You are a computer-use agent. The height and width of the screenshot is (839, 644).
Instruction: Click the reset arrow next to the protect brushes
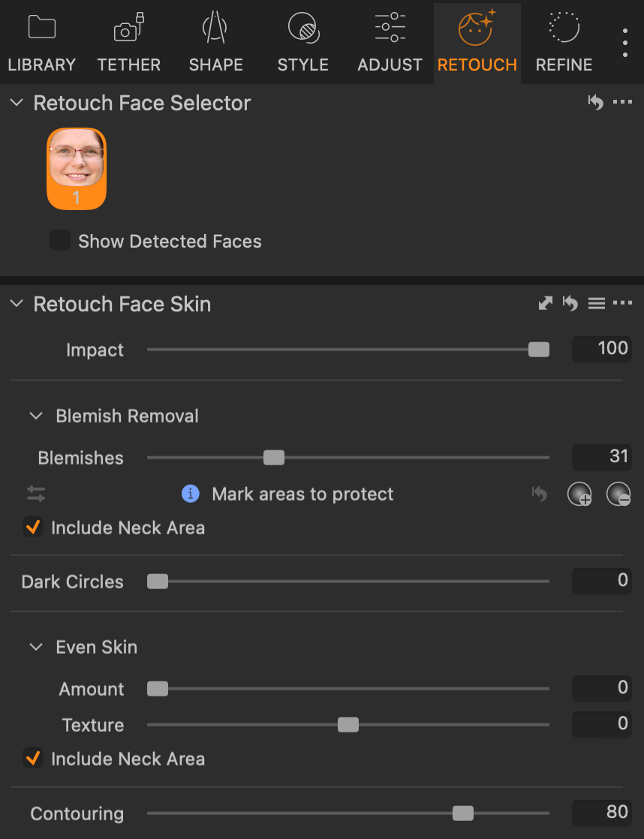540,494
